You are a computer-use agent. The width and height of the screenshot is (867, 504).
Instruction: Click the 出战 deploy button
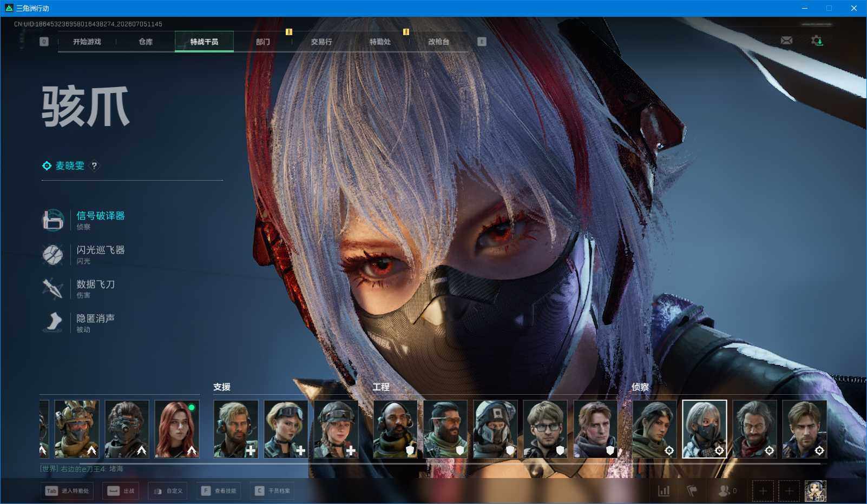click(121, 491)
